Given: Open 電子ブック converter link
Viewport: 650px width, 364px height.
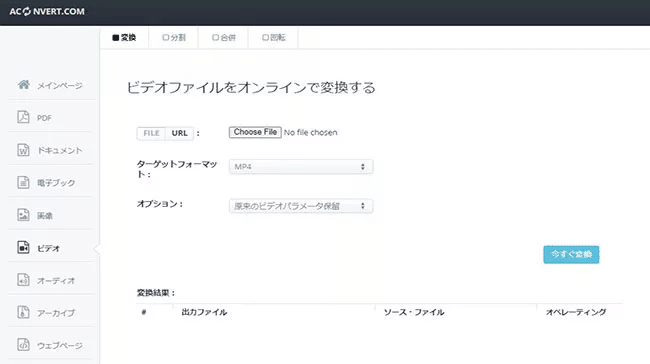Looking at the screenshot, I should point(56,183).
